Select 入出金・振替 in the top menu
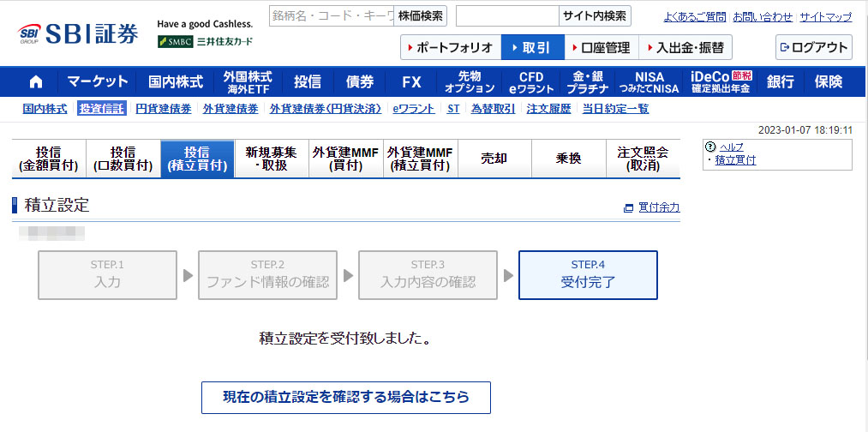Viewport: 868px width, 432px height. coord(685,47)
